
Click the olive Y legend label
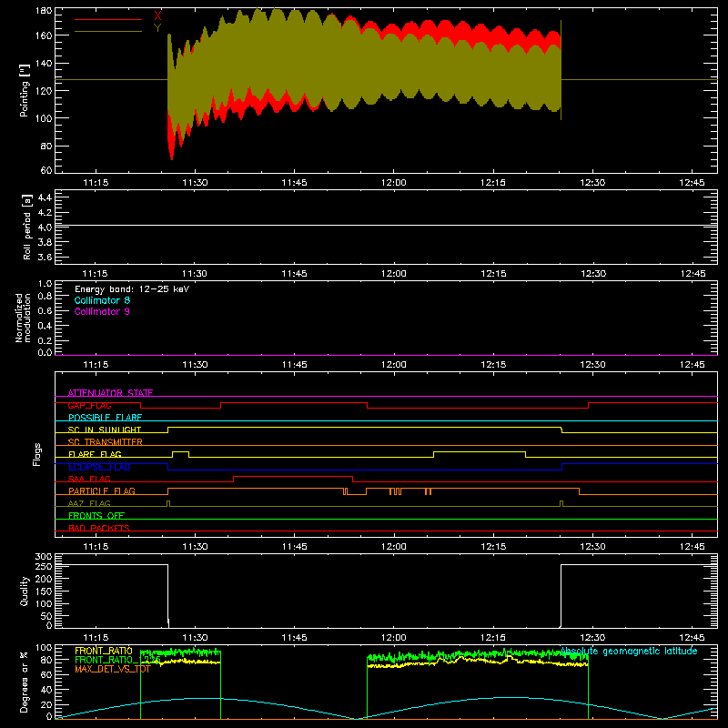pyautogui.click(x=157, y=27)
